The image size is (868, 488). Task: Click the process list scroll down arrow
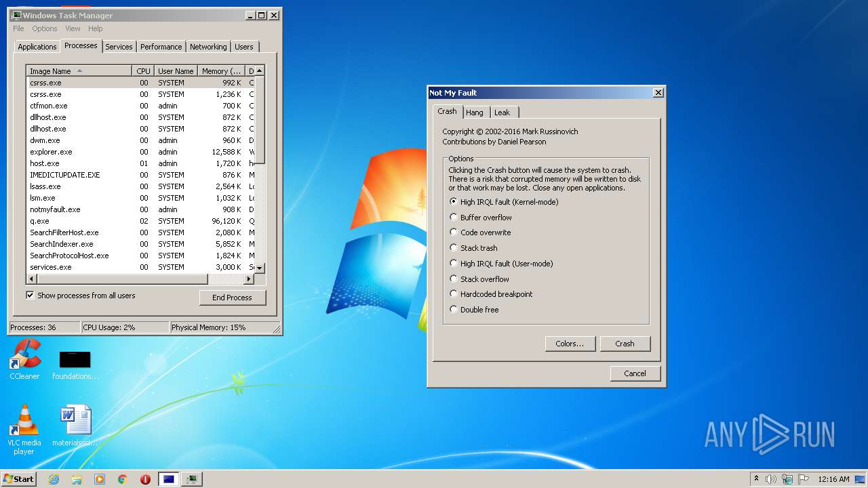pyautogui.click(x=259, y=268)
